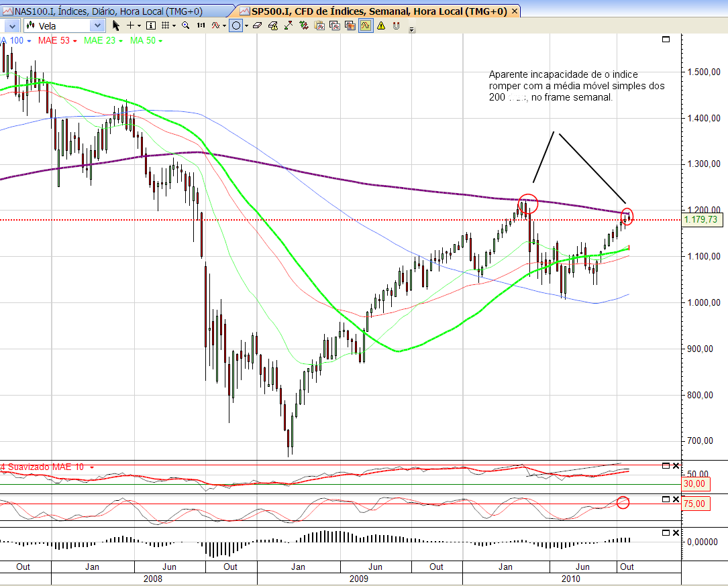This screenshot has width=728, height=586.
Task: Maximize the histogram indicator pane
Action: [x=666, y=532]
